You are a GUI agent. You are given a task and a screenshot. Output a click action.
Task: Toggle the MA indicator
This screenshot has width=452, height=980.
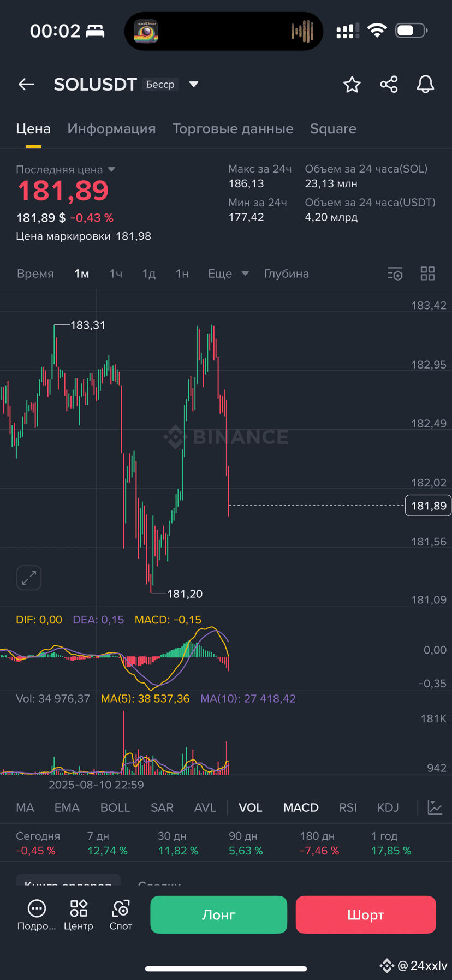click(x=25, y=807)
